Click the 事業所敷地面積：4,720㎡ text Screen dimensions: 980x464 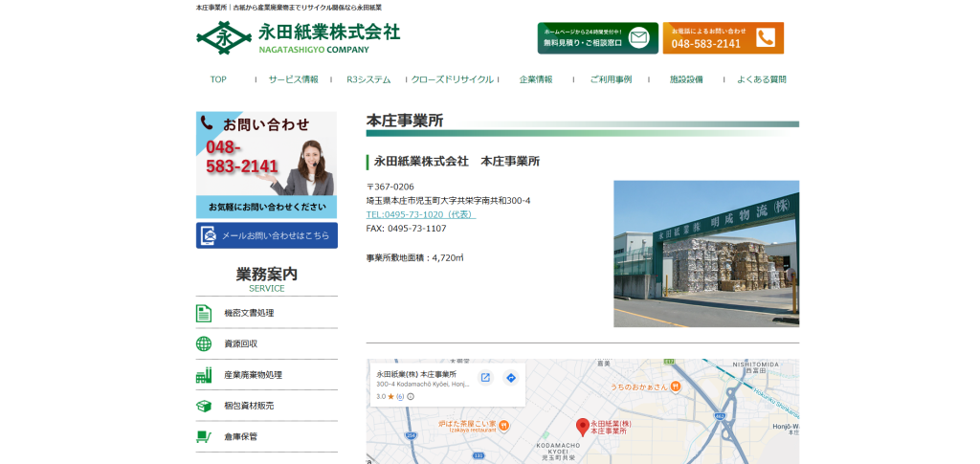point(415,257)
